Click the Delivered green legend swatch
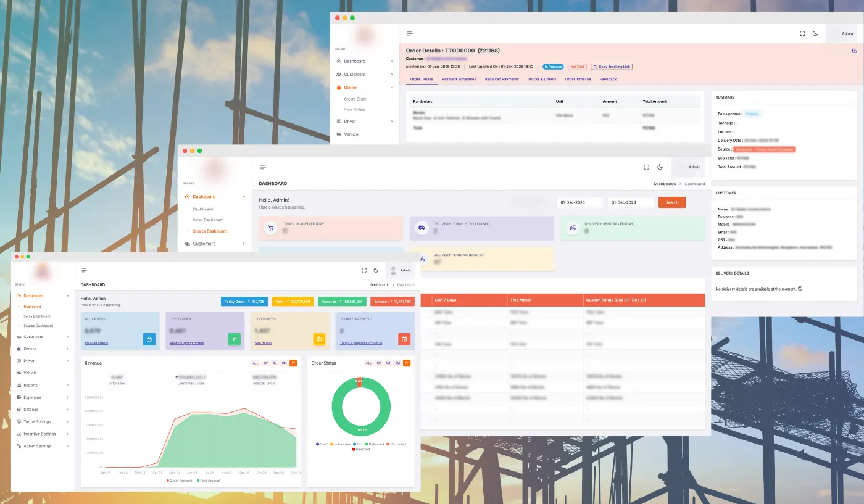This screenshot has height=504, width=864. pos(367,444)
